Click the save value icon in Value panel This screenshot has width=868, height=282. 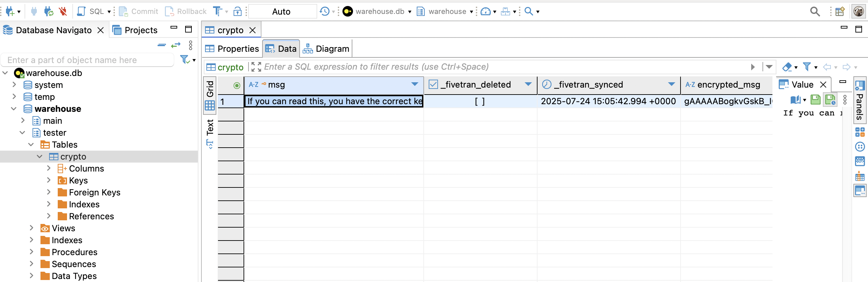816,100
